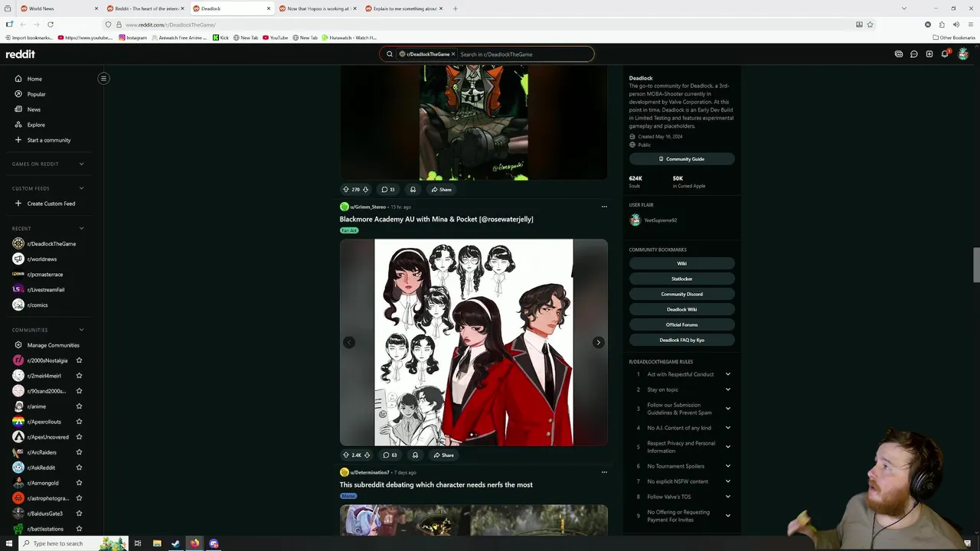Collapse the left navigation sidebar button

pyautogui.click(x=103, y=78)
